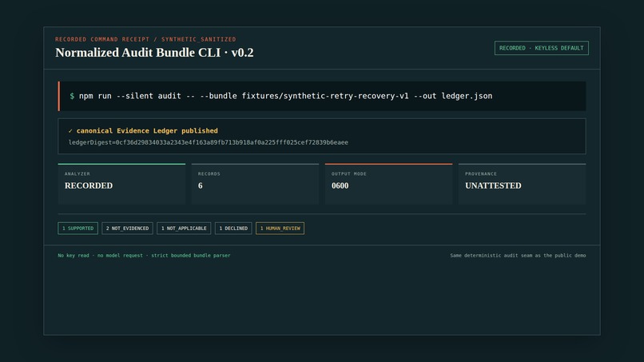Select the 2 NOT_EVIDENCED status chip
The width and height of the screenshot is (644, 362).
[x=127, y=228]
